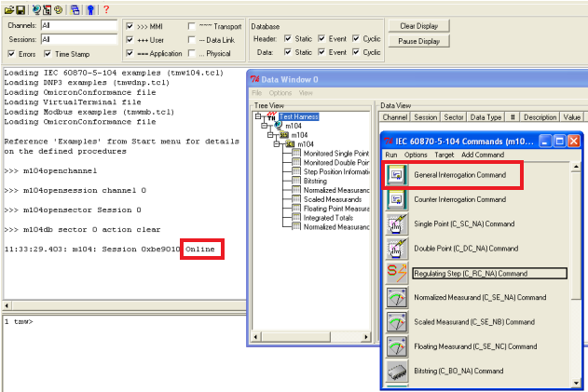This screenshot has width=588, height=392.
Task: Enable the Transport layer checkbox
Action: 192,27
